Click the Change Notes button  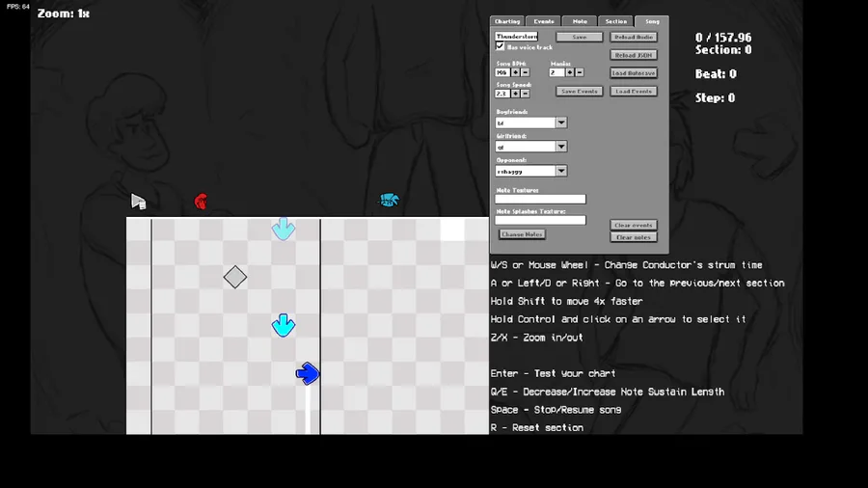coord(522,234)
